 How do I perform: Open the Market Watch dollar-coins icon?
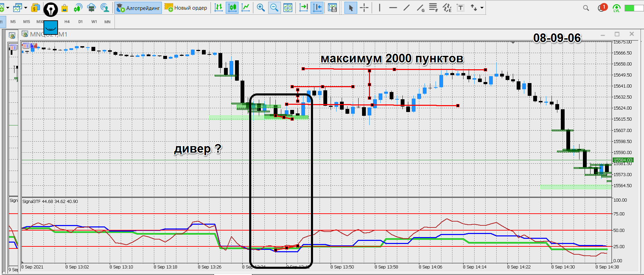tap(35, 8)
